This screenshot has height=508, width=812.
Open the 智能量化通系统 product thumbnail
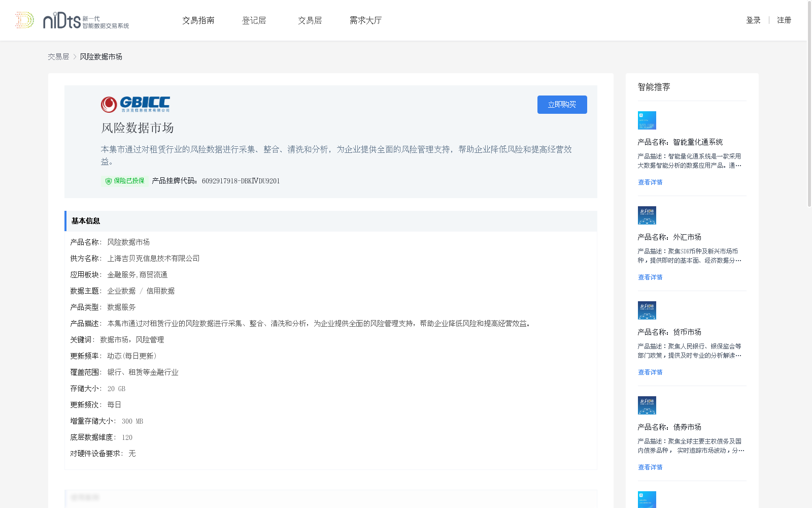[x=647, y=120]
